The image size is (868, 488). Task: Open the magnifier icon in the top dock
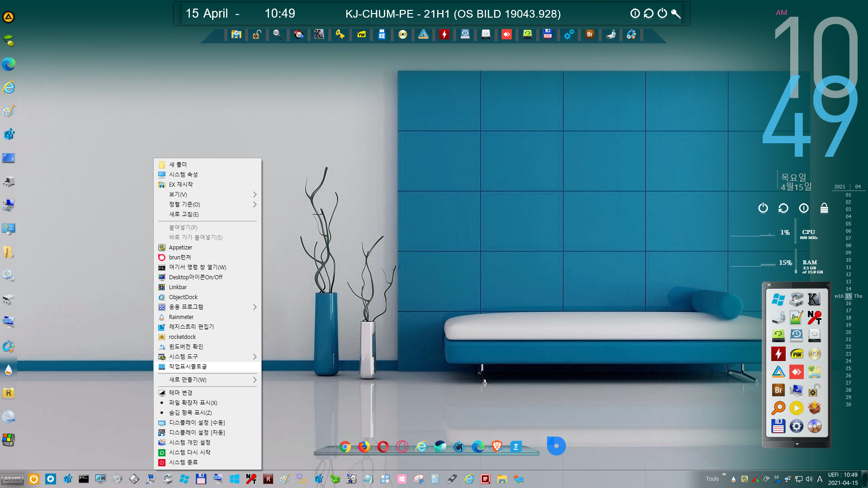click(x=278, y=34)
